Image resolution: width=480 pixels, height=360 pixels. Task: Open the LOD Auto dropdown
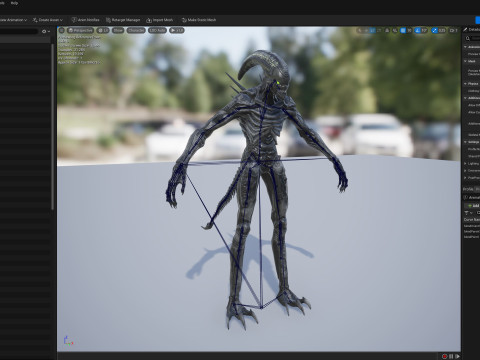point(157,30)
